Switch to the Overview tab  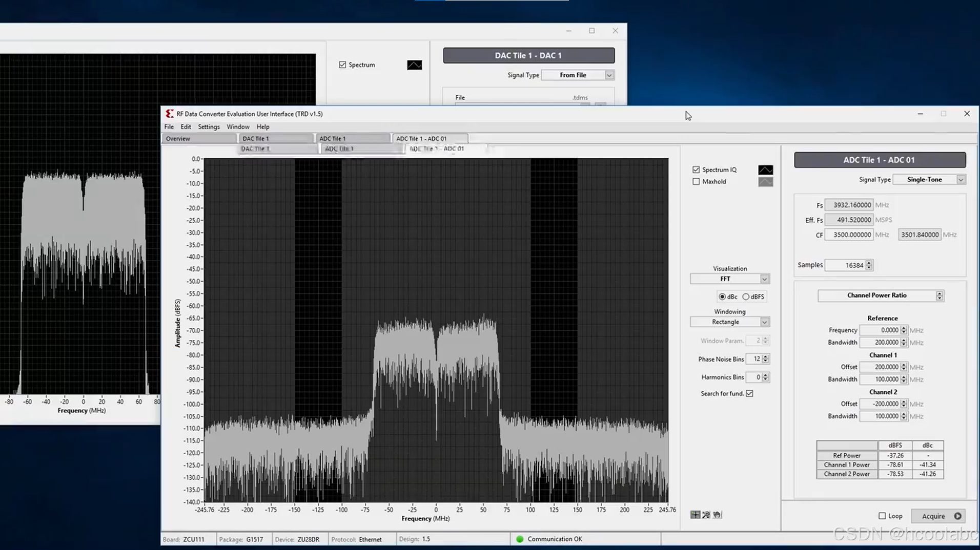pyautogui.click(x=199, y=139)
